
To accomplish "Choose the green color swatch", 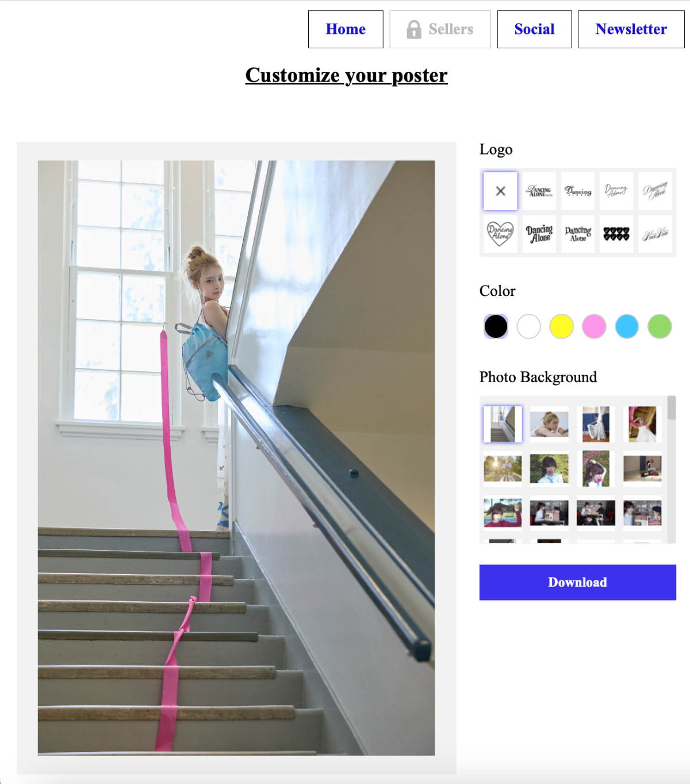I will [660, 326].
